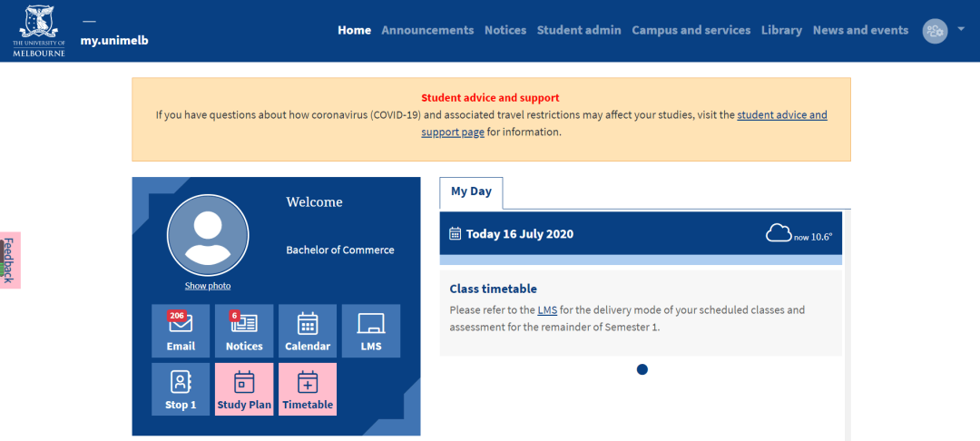
Task: Click the cloud weather icon
Action: pyautogui.click(x=779, y=233)
